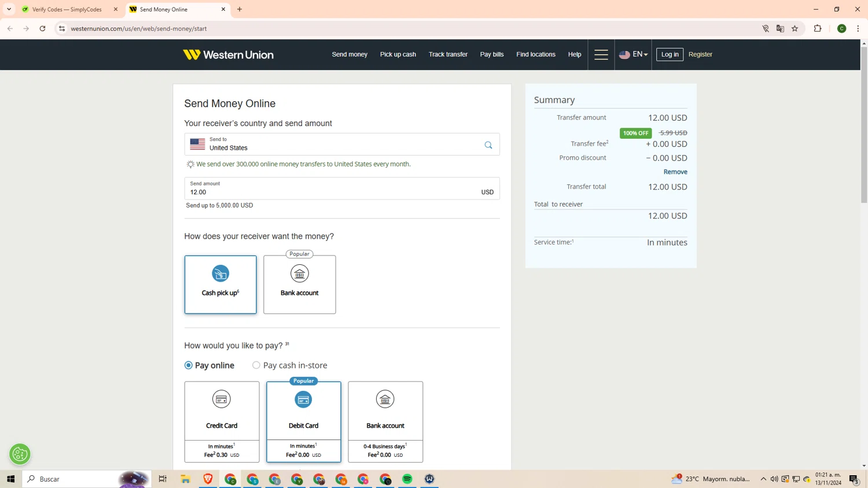
Task: Click the Register link
Action: pyautogui.click(x=700, y=54)
